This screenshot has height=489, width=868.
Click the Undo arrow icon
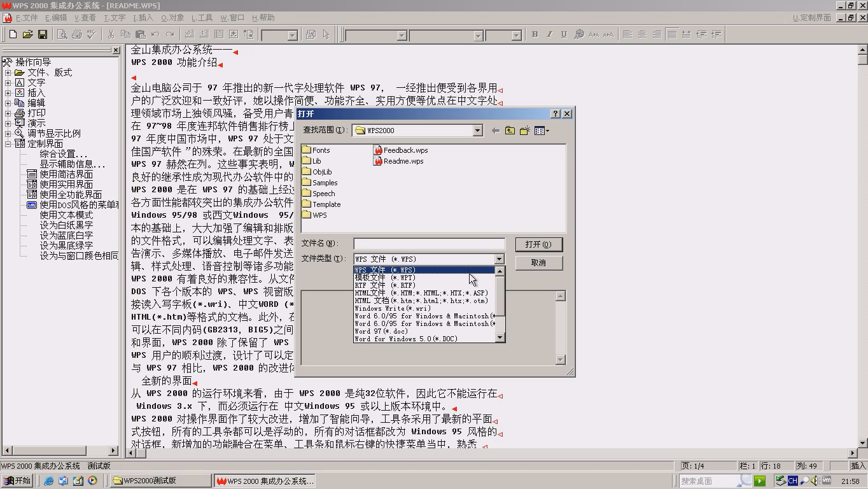[155, 34]
